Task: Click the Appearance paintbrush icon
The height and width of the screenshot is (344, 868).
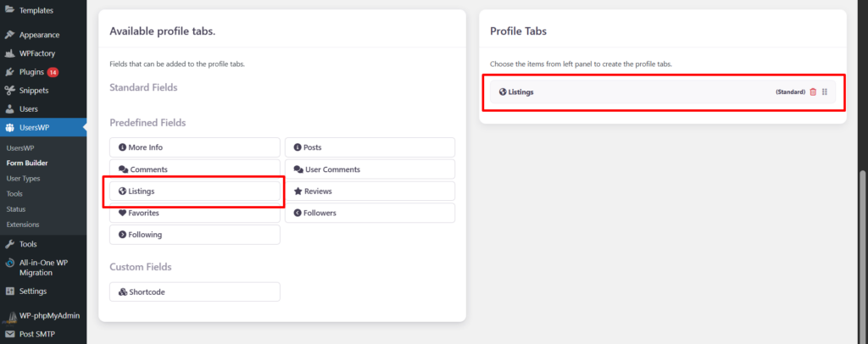Action: (9, 34)
